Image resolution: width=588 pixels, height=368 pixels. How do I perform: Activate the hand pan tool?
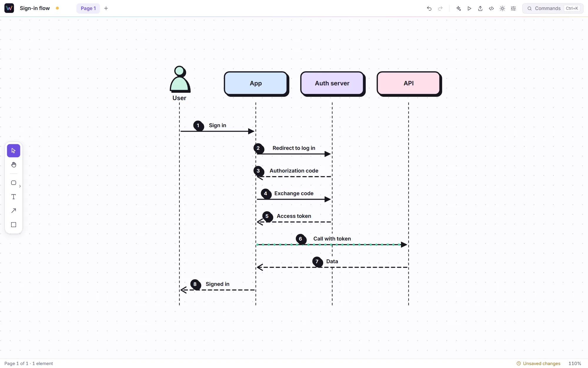click(14, 165)
